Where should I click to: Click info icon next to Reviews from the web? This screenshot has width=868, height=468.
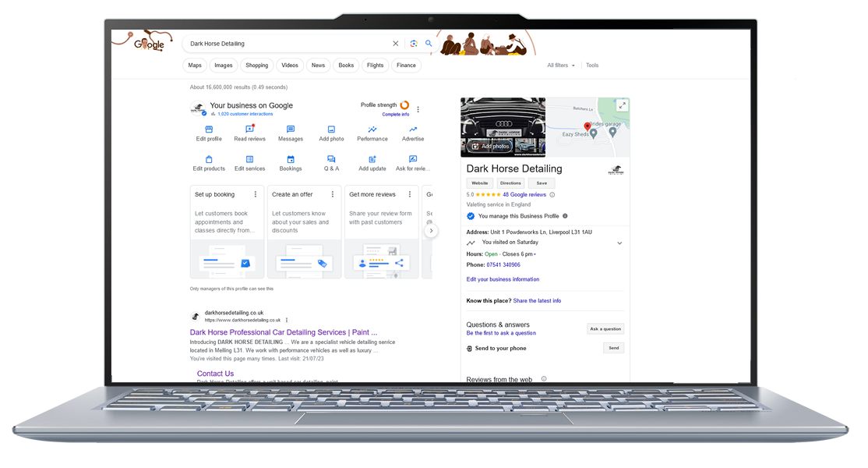point(544,379)
